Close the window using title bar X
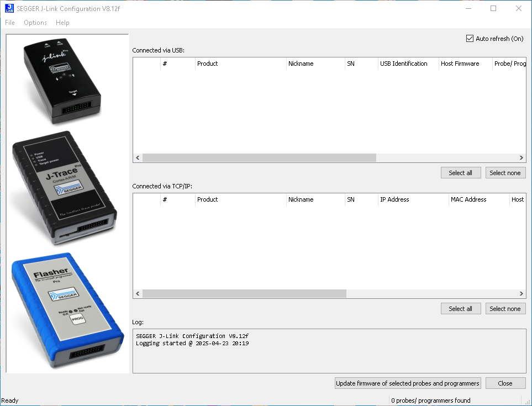This screenshot has width=532, height=406. (x=519, y=8)
